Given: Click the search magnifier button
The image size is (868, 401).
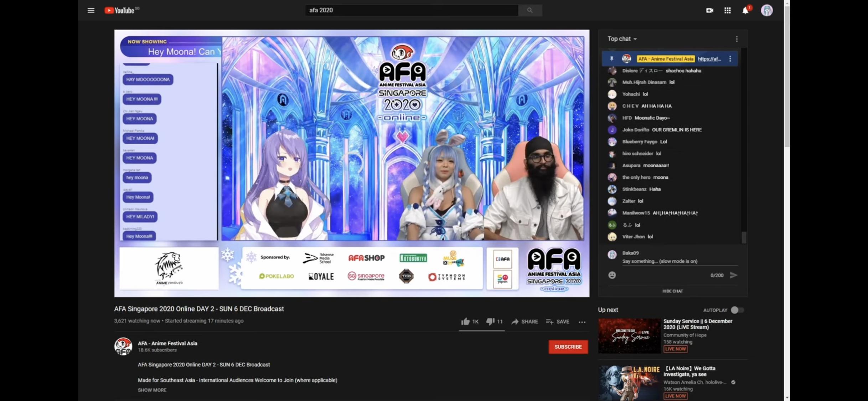Looking at the screenshot, I should click(x=530, y=10).
